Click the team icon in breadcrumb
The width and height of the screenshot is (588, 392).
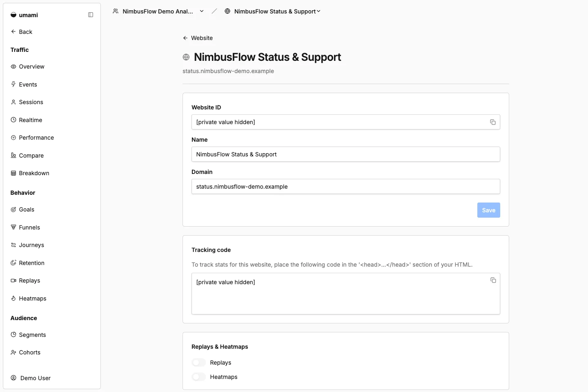tap(116, 11)
